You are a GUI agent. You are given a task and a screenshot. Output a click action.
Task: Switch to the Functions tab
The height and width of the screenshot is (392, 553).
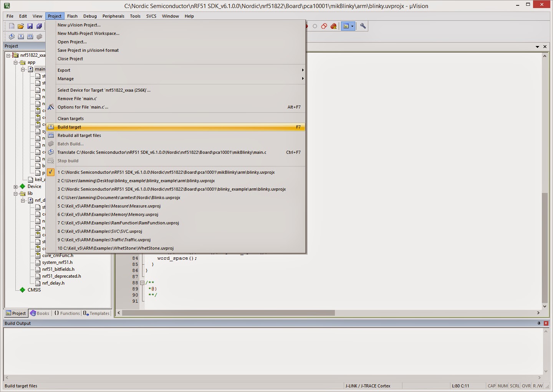[x=67, y=313]
